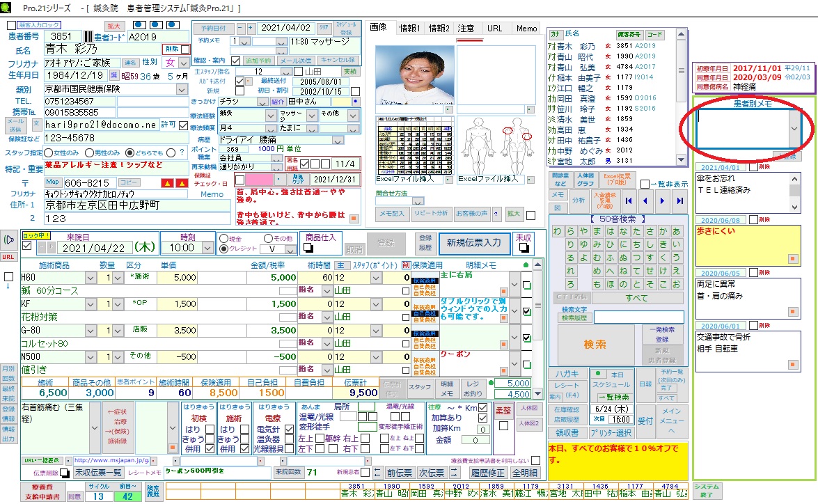Image resolution: width=818 pixels, height=504 pixels.
Task: Open the 商品仕入 stacked-window icon
Action: (308, 248)
